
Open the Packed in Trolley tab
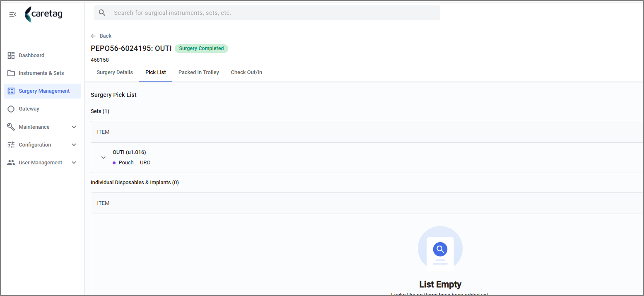tap(199, 72)
